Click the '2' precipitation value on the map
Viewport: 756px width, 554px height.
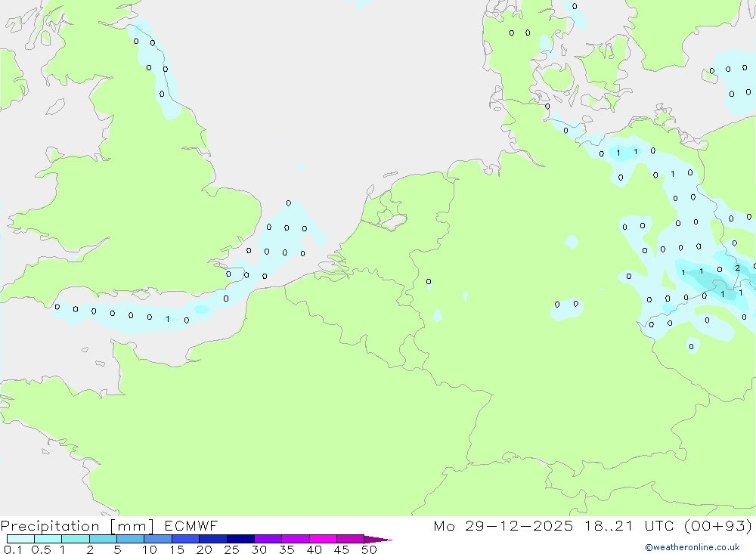737,268
